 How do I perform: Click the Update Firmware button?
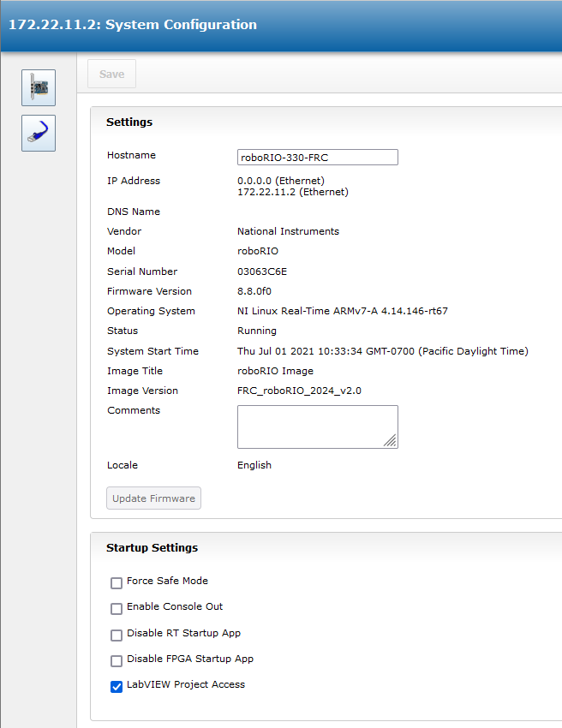(x=153, y=498)
